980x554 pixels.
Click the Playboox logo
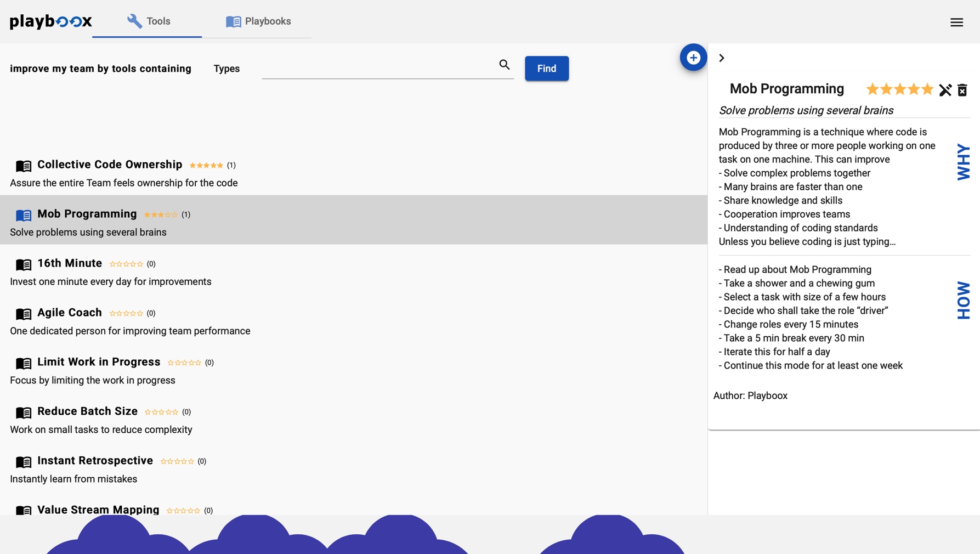[x=50, y=21]
